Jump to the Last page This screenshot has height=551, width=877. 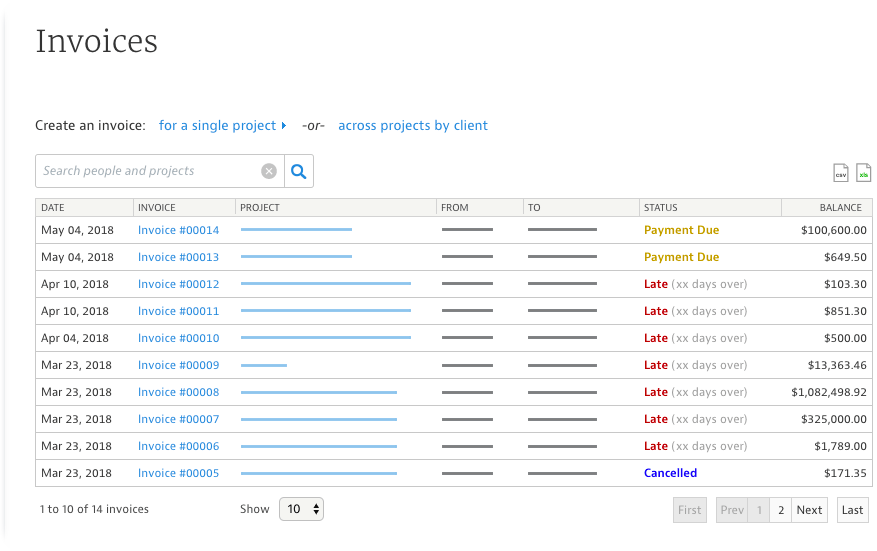pyautogui.click(x=852, y=510)
